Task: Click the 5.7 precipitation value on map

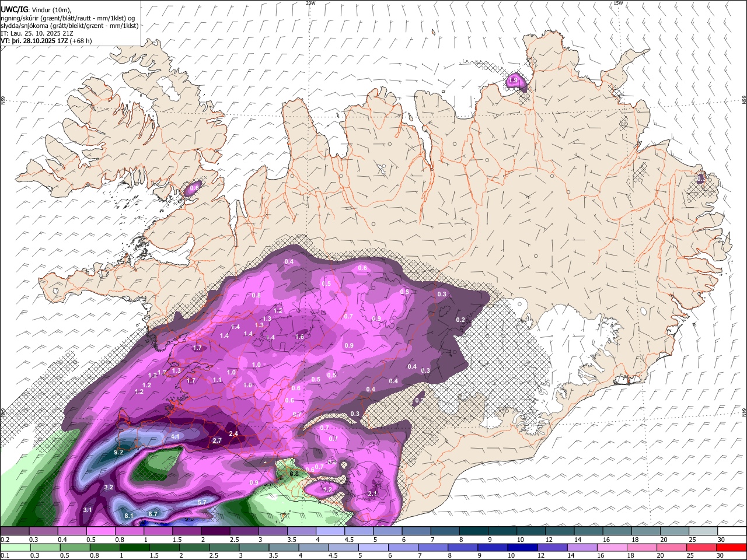Action: pyautogui.click(x=203, y=502)
